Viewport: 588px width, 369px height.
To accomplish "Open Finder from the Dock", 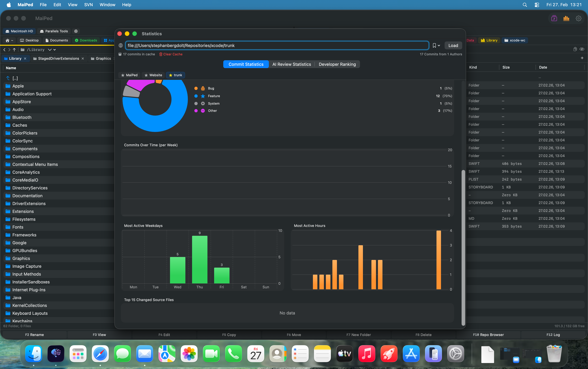I will (33, 354).
